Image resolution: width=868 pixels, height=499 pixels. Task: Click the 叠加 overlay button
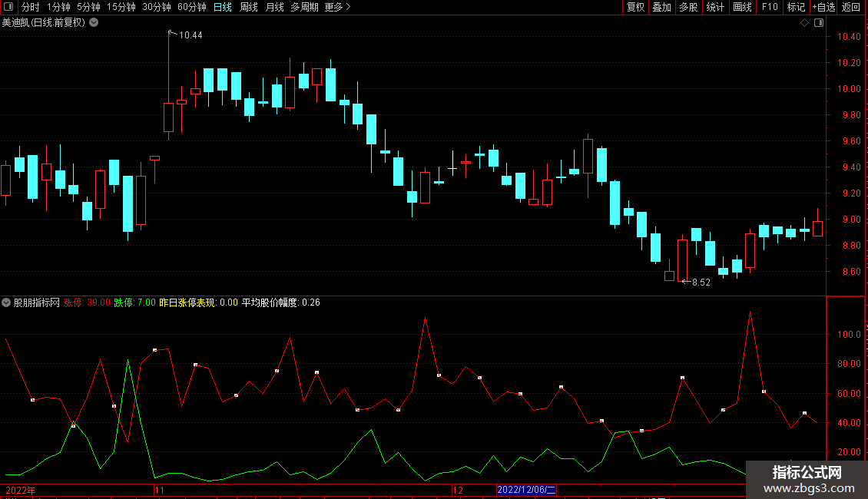[x=661, y=7]
